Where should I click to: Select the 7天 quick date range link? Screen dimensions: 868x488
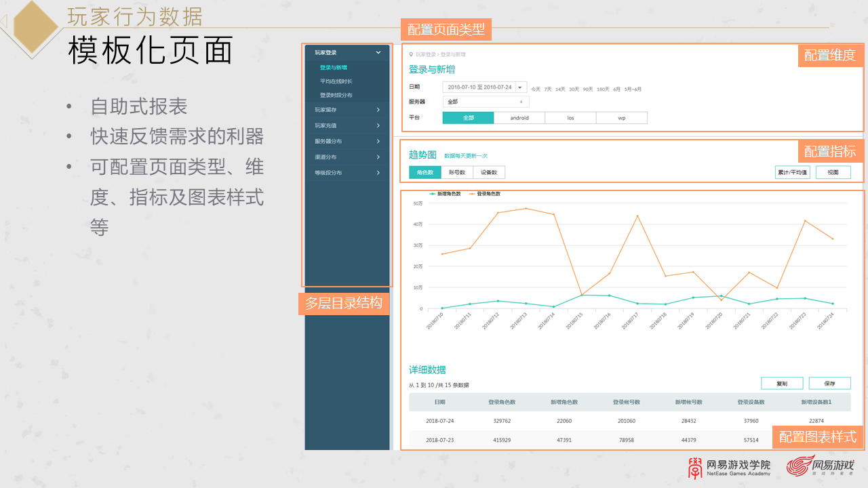tap(547, 87)
